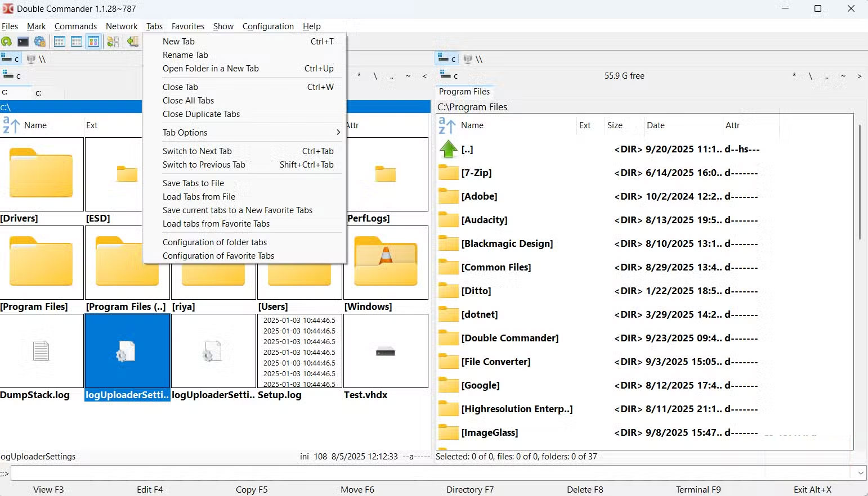The image size is (868, 496).
Task: Switch to Brief view in toolbar
Action: coord(60,42)
